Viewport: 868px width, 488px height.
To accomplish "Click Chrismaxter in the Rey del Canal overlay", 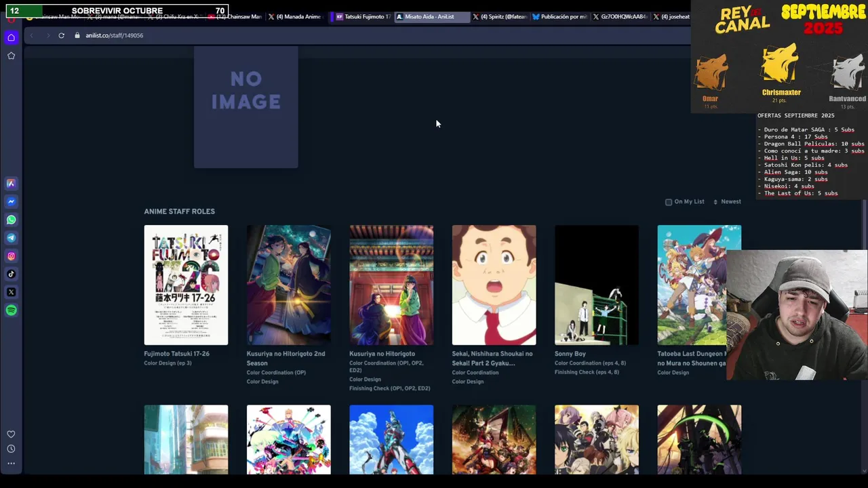I will pos(781,92).
